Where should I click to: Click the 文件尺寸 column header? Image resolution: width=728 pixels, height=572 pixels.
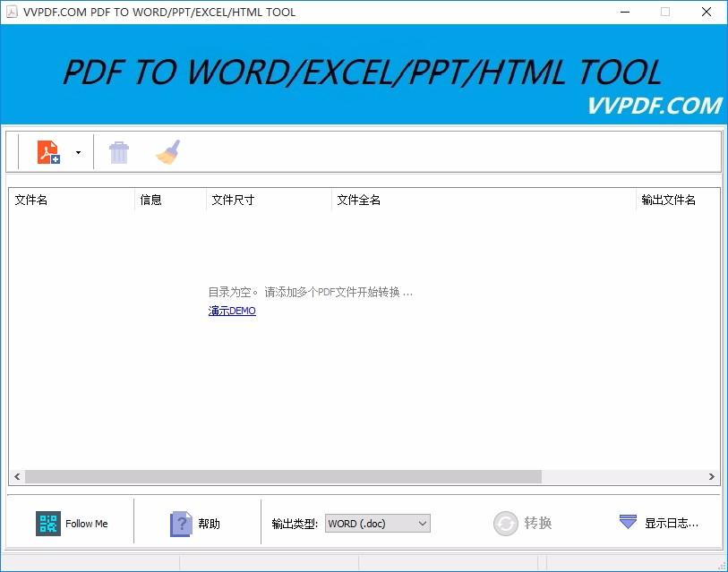pyautogui.click(x=269, y=200)
